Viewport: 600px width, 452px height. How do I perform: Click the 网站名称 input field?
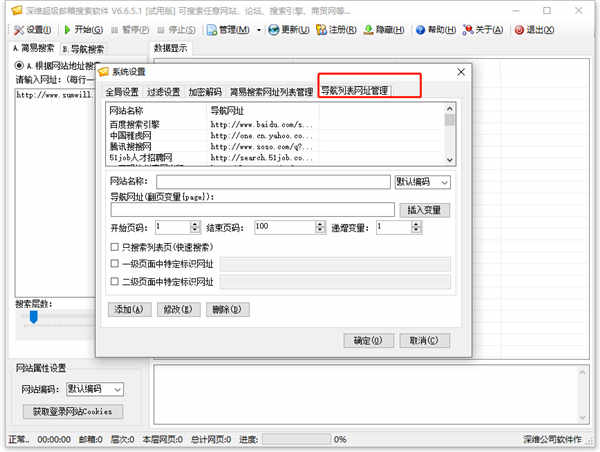tap(273, 182)
